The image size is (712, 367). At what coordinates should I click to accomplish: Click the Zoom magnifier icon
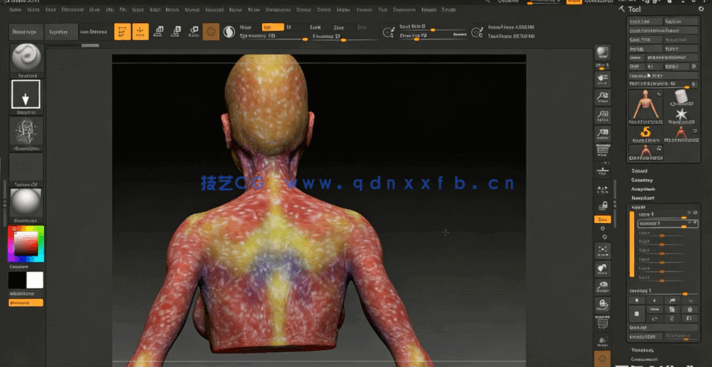point(603,97)
